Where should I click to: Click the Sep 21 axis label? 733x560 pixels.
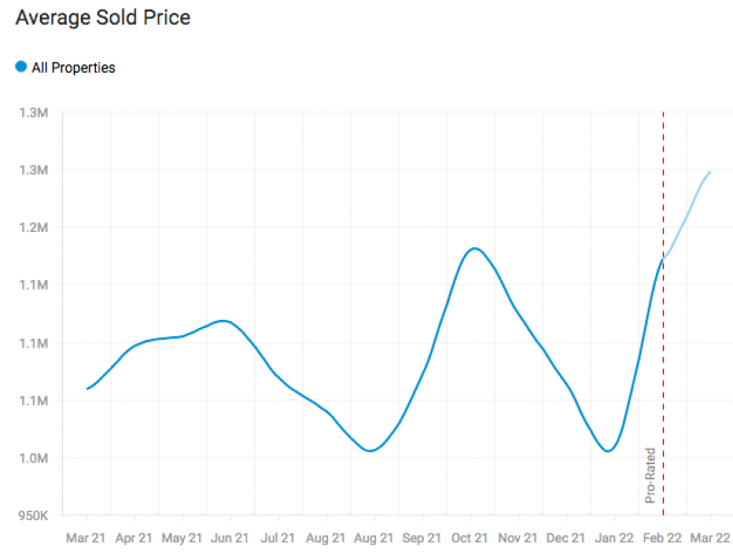pyautogui.click(x=422, y=538)
